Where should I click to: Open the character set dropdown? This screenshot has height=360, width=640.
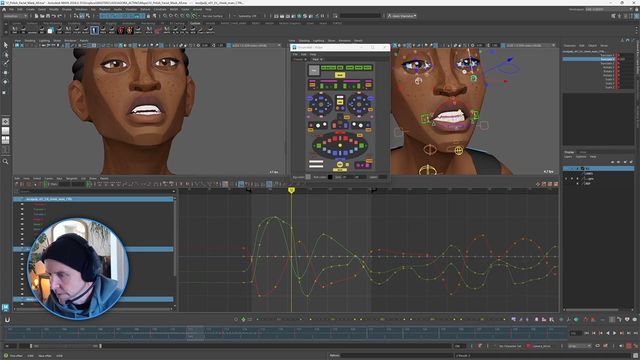(x=510, y=346)
